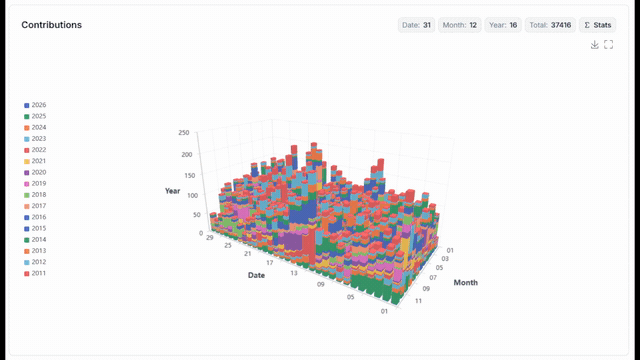Click the 200 tick on vertical axis

187,155
